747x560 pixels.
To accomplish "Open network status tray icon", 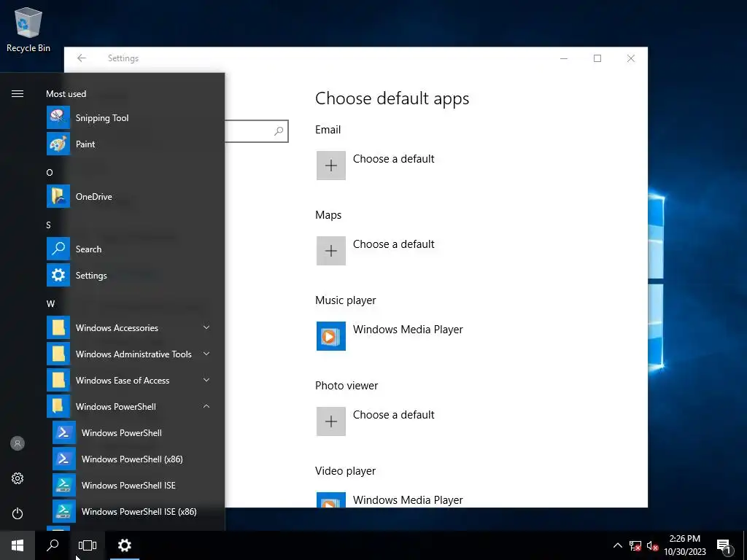I will click(x=635, y=545).
